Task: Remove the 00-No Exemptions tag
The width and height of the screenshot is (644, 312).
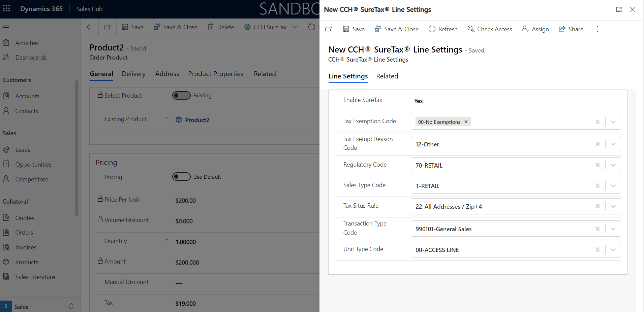Action: 466,122
